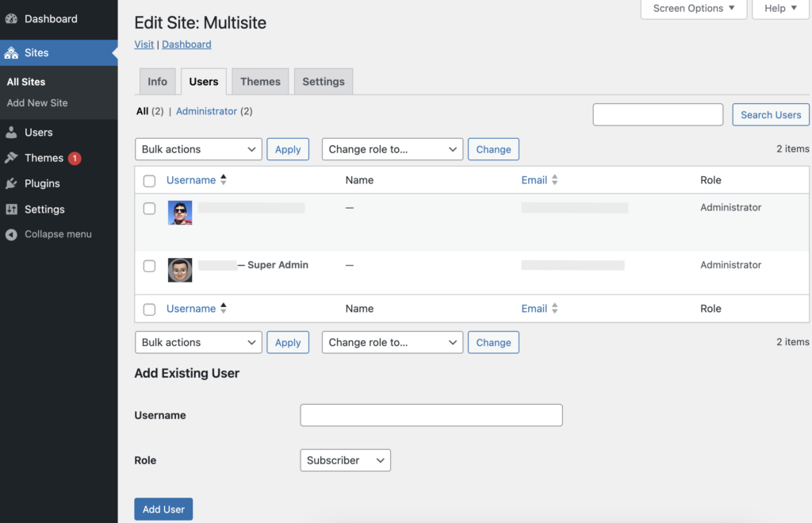Screen dimensions: 812x523
Task: Click the Users person icon in sidebar
Action: 11,133
